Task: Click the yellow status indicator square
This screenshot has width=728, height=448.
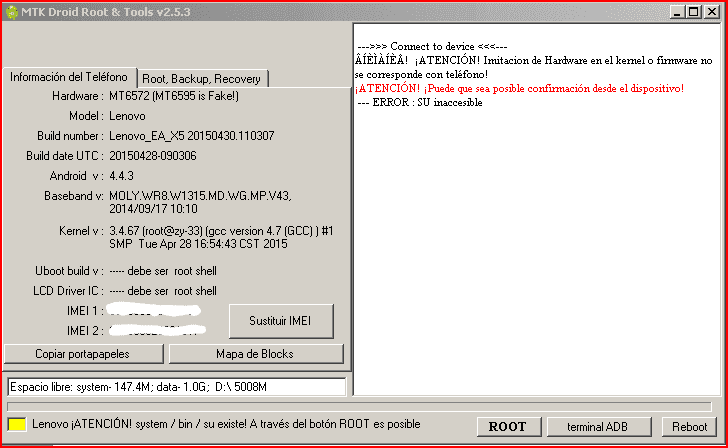Action: coord(17,424)
